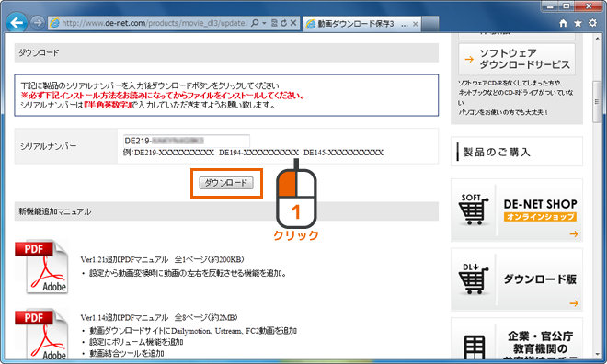Toggle compatibility view icon in address bar
Image resolution: width=607 pixels, height=364 pixels.
coord(274,23)
